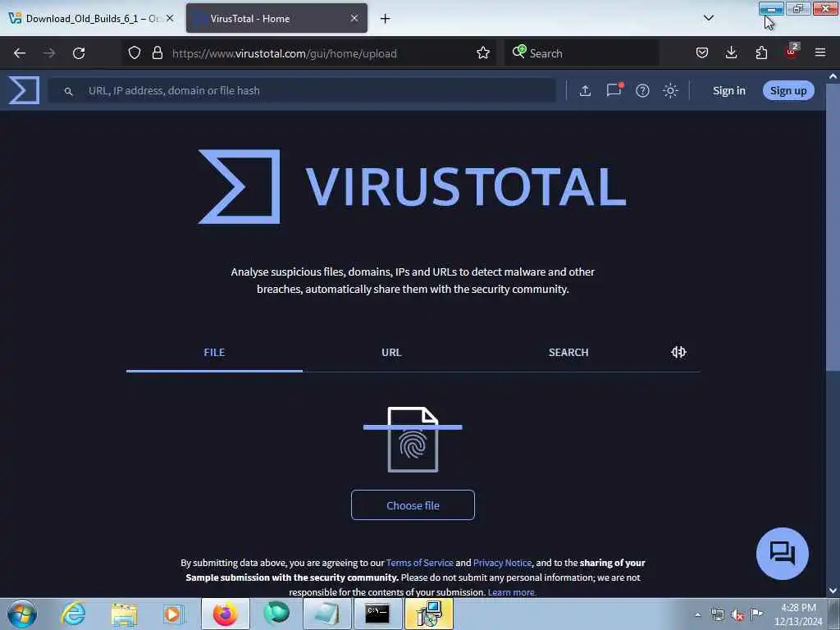Screen dimensions: 840x630
Task: Open a new tab with plus button
Action: point(385,19)
